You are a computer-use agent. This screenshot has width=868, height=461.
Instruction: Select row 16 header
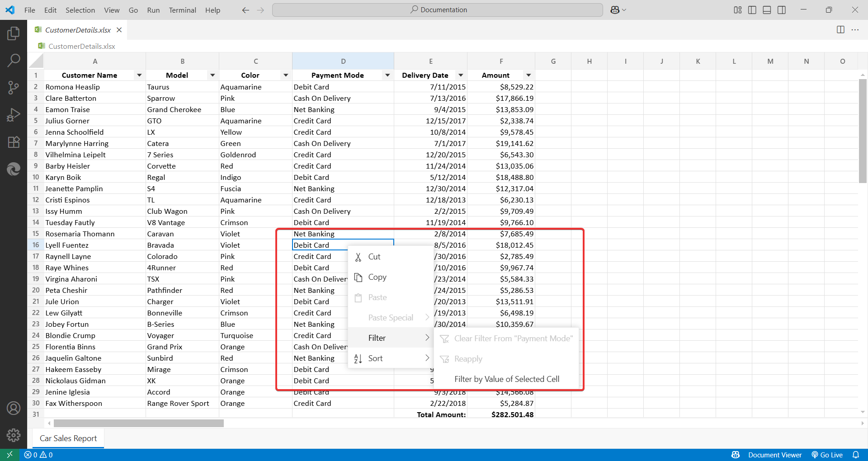36,245
